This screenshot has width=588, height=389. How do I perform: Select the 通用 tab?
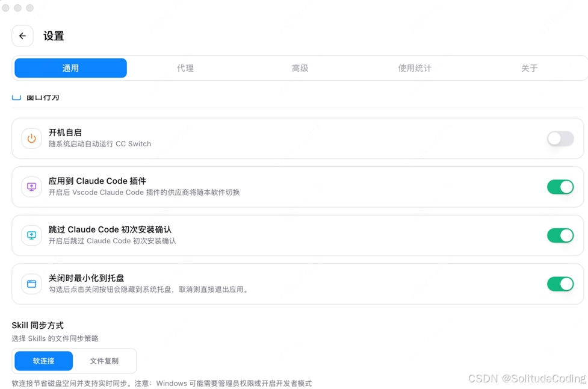70,68
